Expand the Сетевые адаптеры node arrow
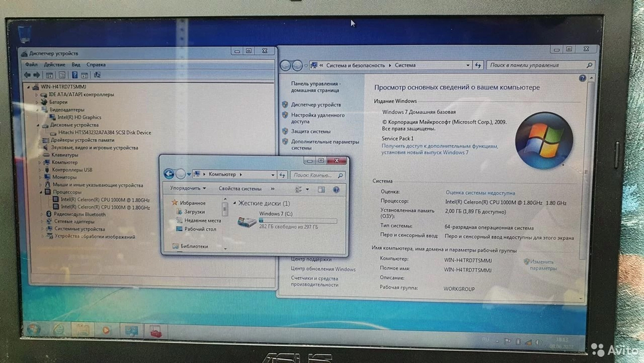644x363 pixels. pos(42,222)
